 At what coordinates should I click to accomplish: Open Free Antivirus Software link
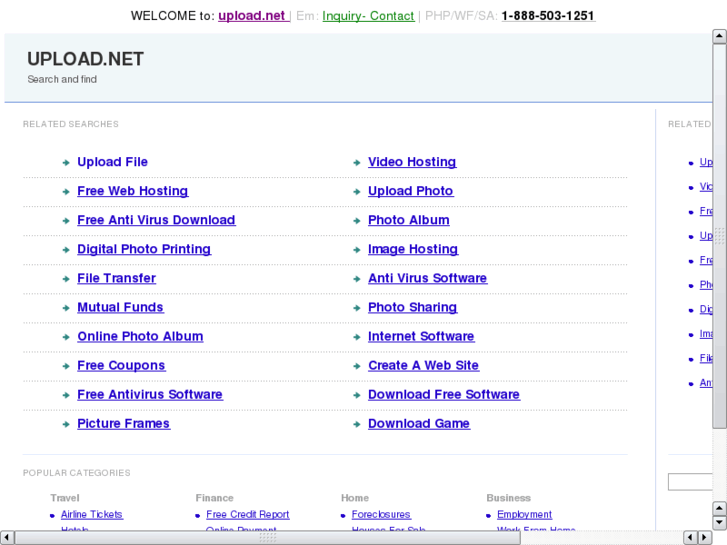(x=150, y=395)
